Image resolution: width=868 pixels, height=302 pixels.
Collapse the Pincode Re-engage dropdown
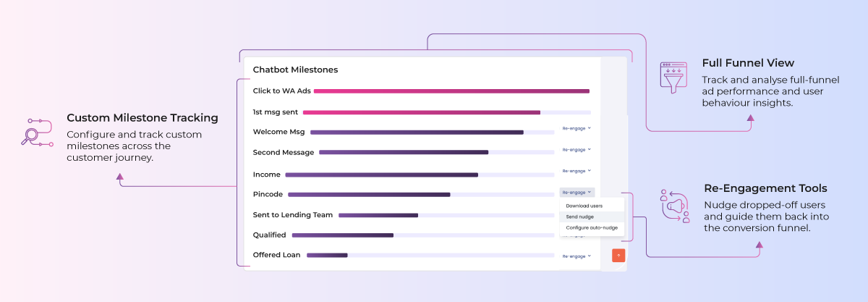576,193
